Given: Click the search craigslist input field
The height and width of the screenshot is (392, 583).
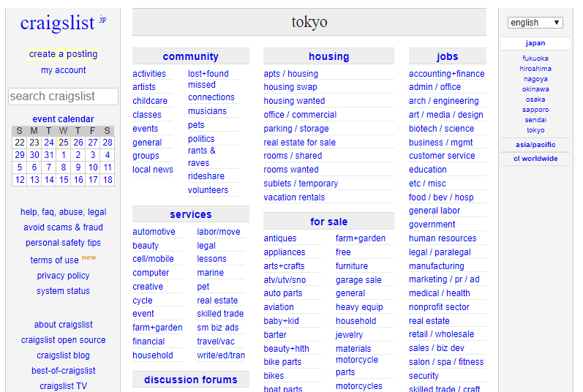Looking at the screenshot, I should [x=63, y=97].
